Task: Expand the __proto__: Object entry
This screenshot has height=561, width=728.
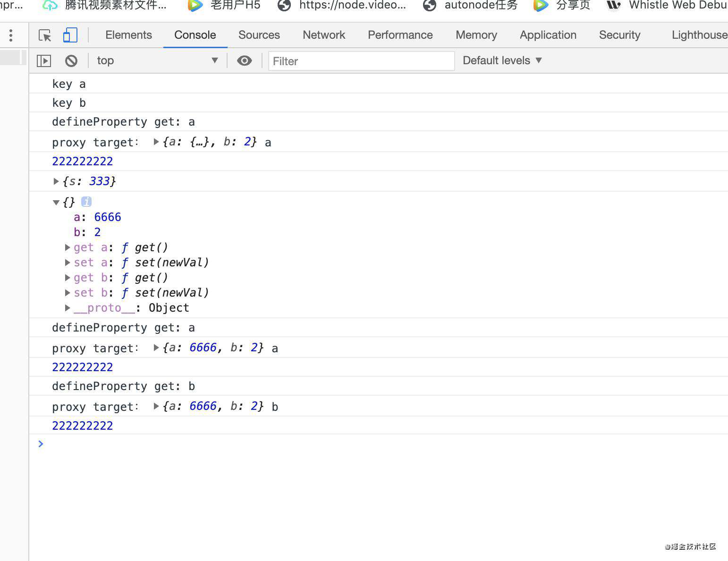Action: [x=68, y=308]
